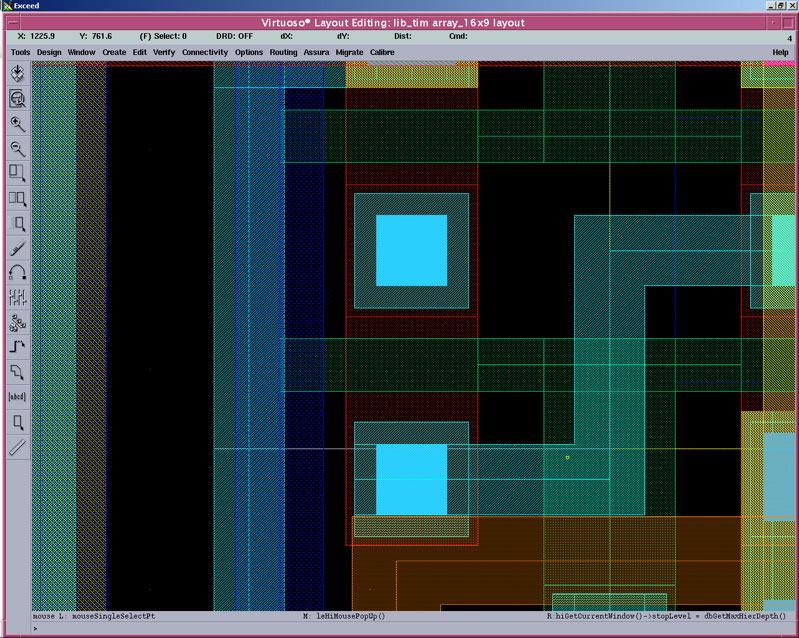Choose the Create Label abcd tool
The image size is (799, 638).
17,397
